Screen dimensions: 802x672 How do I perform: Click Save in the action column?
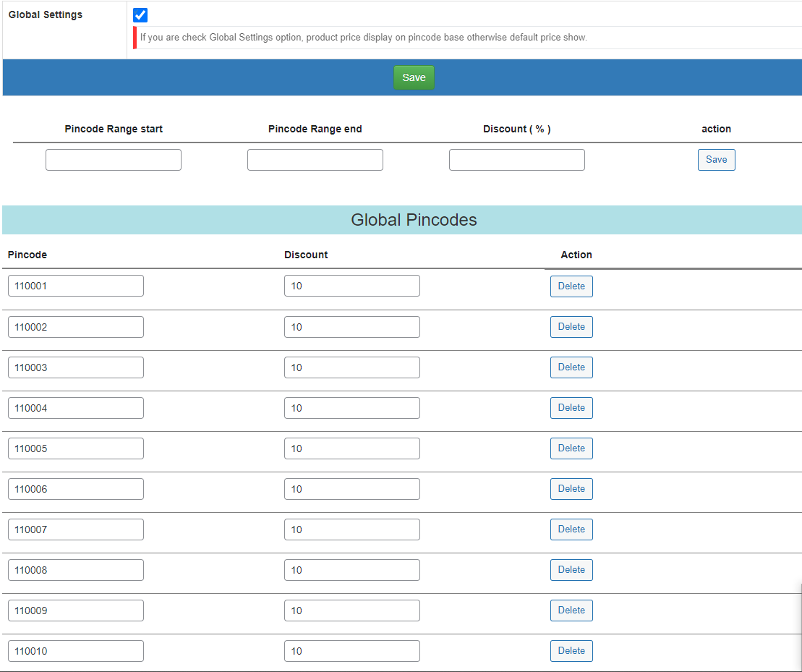(716, 159)
